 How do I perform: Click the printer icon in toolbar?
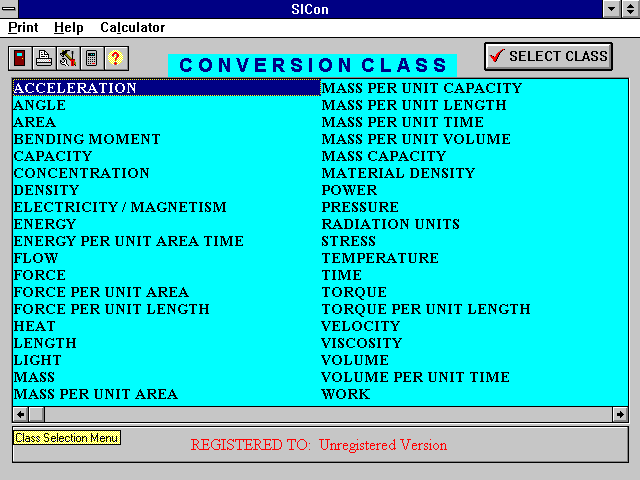click(44, 58)
